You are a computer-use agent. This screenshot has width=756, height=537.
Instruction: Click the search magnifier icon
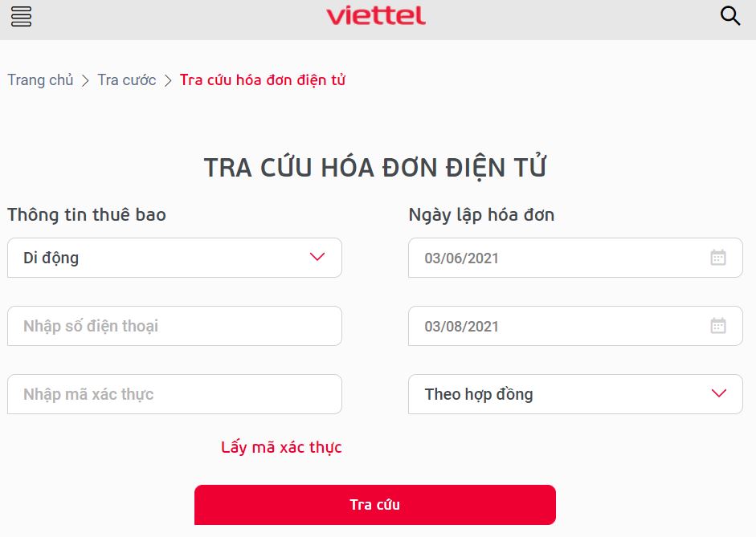729,15
